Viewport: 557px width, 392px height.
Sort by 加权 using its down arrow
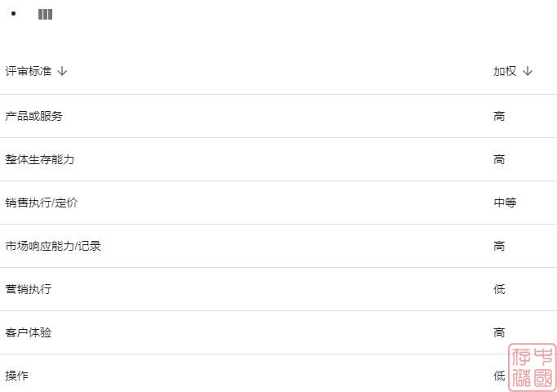click(528, 71)
